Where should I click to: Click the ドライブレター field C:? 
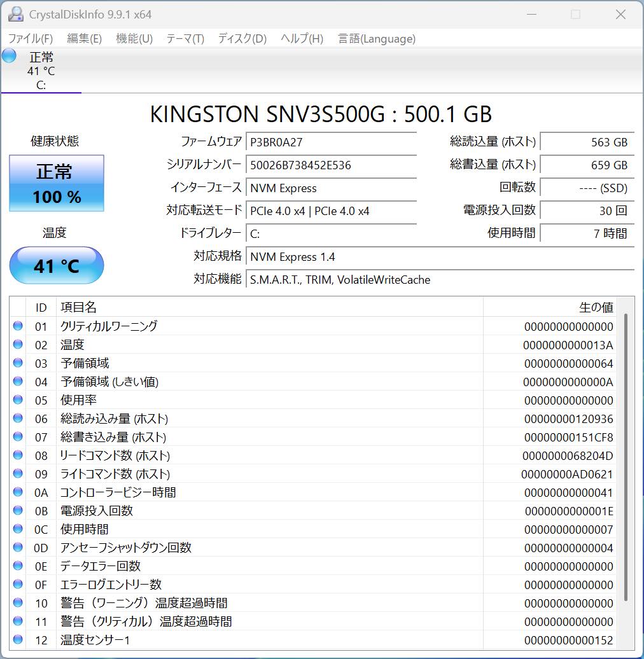[332, 233]
